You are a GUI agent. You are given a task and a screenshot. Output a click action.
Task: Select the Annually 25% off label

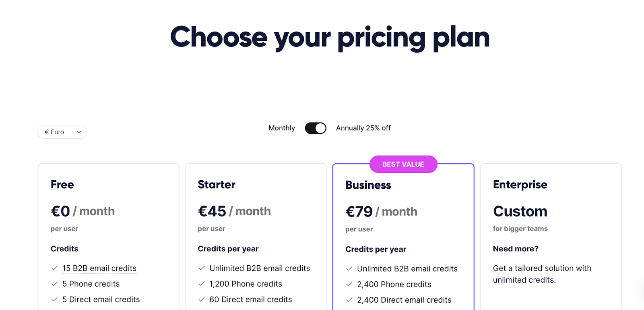tap(363, 128)
